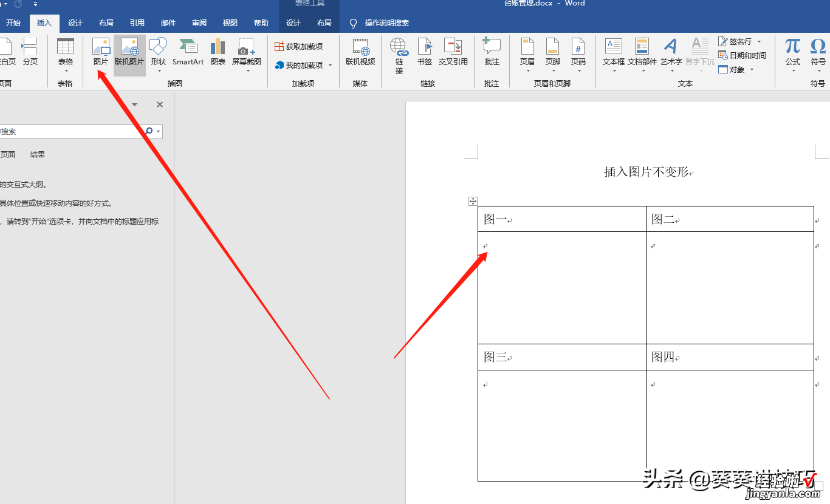Insert an Online Video (联机视频)

coord(360,52)
